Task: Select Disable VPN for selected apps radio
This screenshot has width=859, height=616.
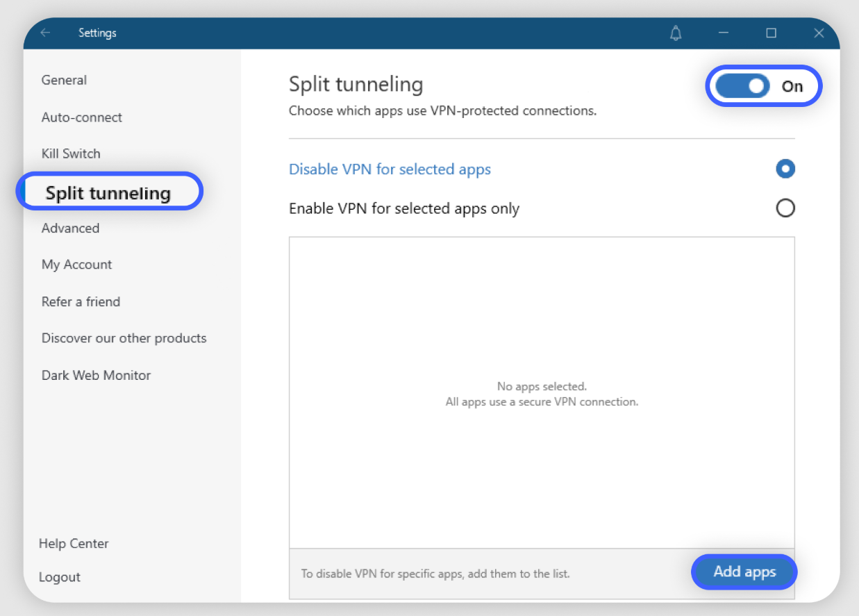Action: click(x=785, y=169)
